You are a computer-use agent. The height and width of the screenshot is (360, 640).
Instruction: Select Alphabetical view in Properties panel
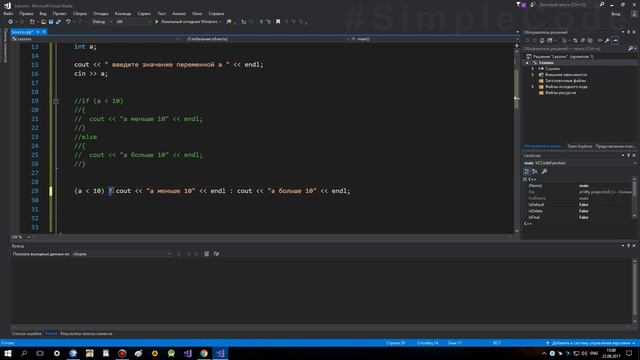pos(535,171)
